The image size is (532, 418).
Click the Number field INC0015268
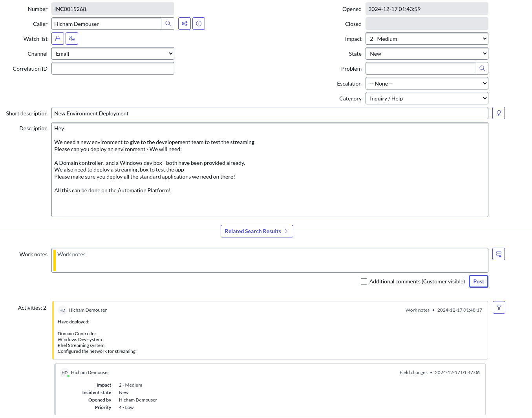point(113,9)
